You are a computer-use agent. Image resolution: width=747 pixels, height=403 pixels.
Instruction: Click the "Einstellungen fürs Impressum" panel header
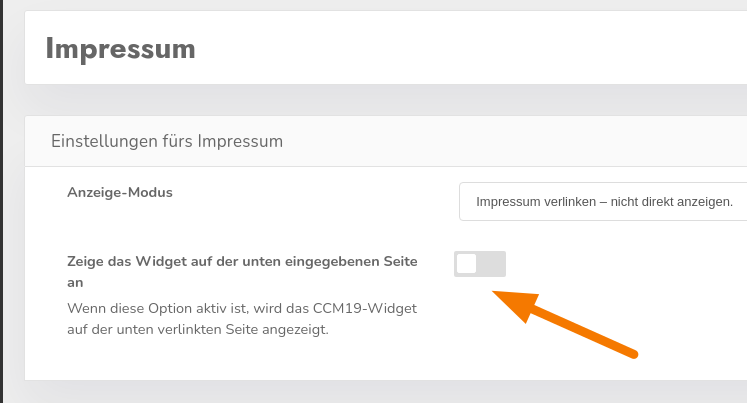point(167,141)
